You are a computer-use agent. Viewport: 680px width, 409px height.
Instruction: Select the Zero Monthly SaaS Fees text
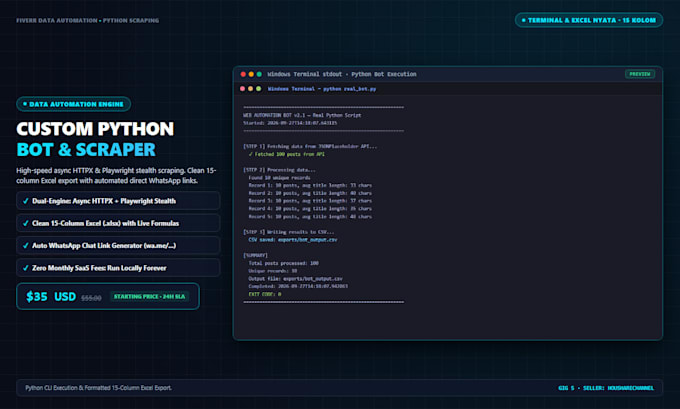pos(99,268)
